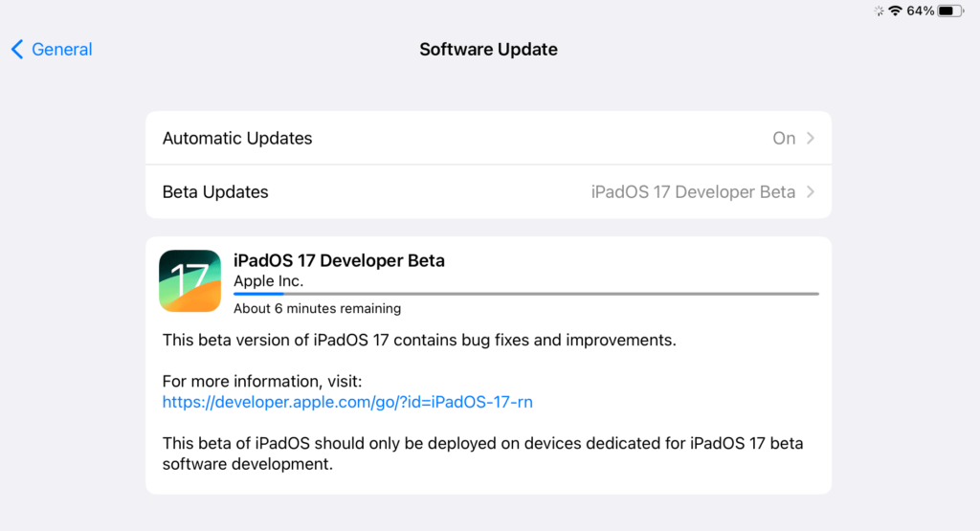The image size is (980, 531).
Task: Select the Software Update title
Action: (x=488, y=50)
